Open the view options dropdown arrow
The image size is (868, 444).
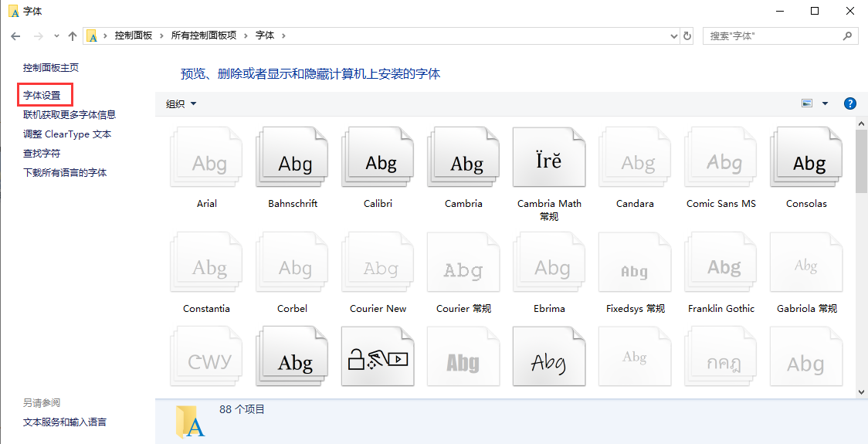825,103
